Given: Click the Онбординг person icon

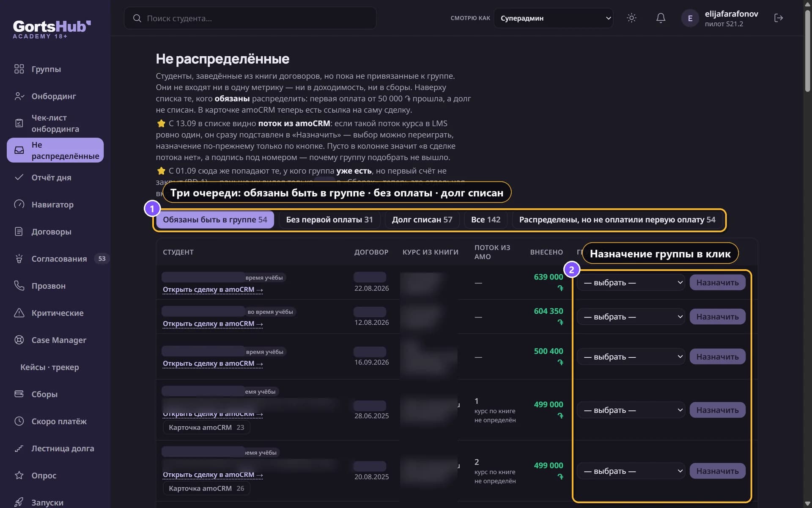Looking at the screenshot, I should point(19,96).
